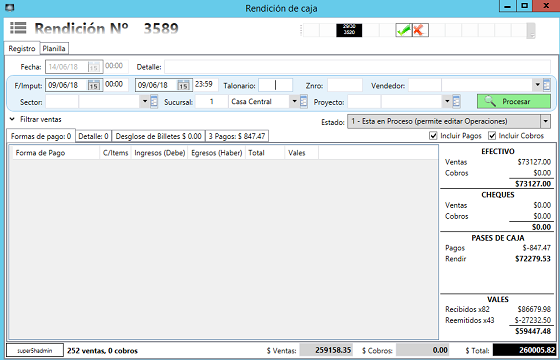This screenshot has width=560, height=360.
Task: Select the Formas de pago: 0 tab
Action: [x=41, y=136]
